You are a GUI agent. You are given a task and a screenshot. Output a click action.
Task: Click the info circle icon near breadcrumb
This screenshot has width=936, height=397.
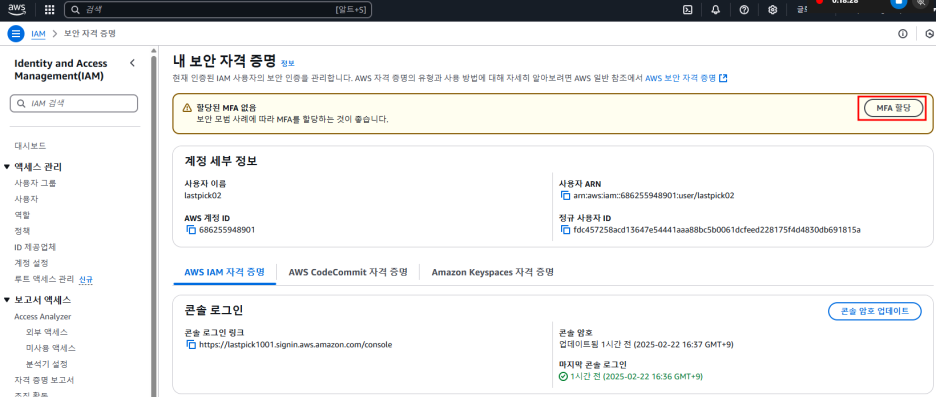tap(903, 33)
